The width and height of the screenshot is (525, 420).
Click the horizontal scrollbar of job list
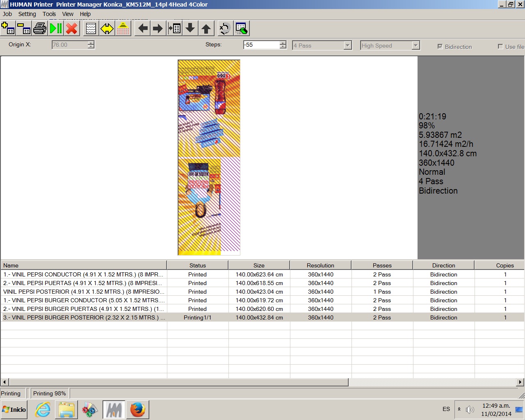178,382
